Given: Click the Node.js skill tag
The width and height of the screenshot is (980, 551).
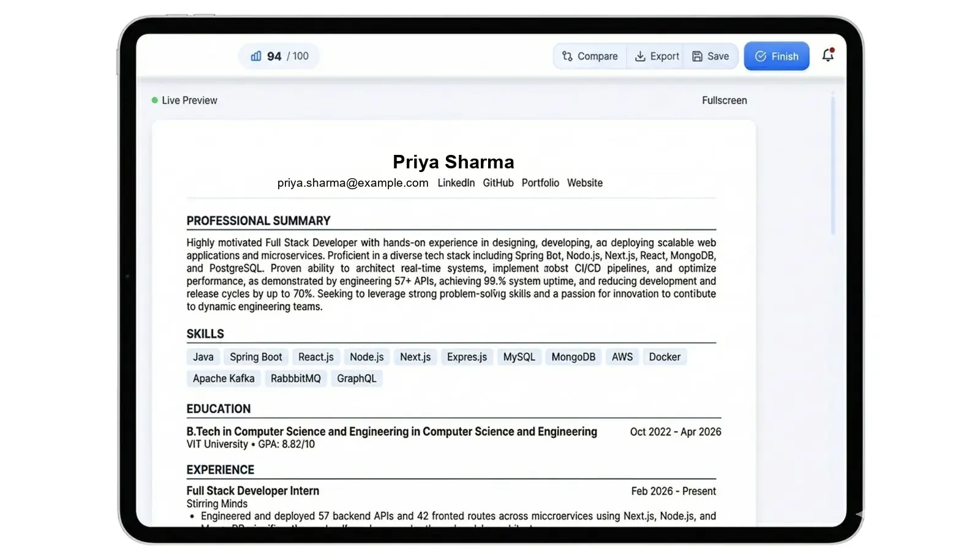Looking at the screenshot, I should (367, 357).
